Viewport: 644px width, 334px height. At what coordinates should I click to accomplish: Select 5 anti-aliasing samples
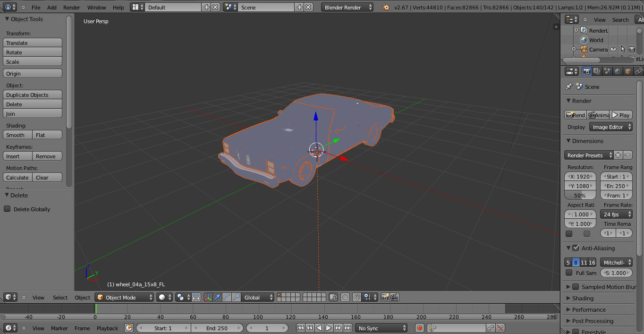click(x=568, y=262)
